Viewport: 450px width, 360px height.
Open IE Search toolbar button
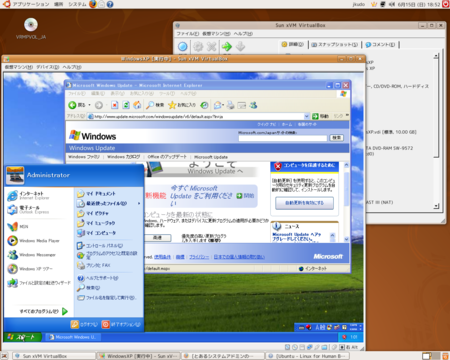[x=155, y=105]
